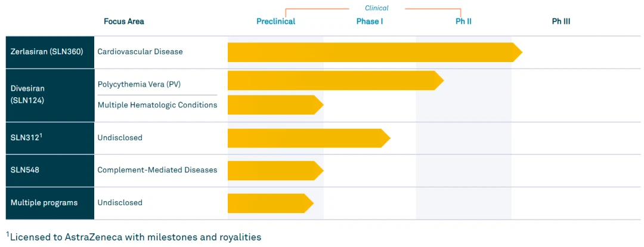Click Cardiovascular Disease focus area text
644x247 pixels.
point(140,52)
